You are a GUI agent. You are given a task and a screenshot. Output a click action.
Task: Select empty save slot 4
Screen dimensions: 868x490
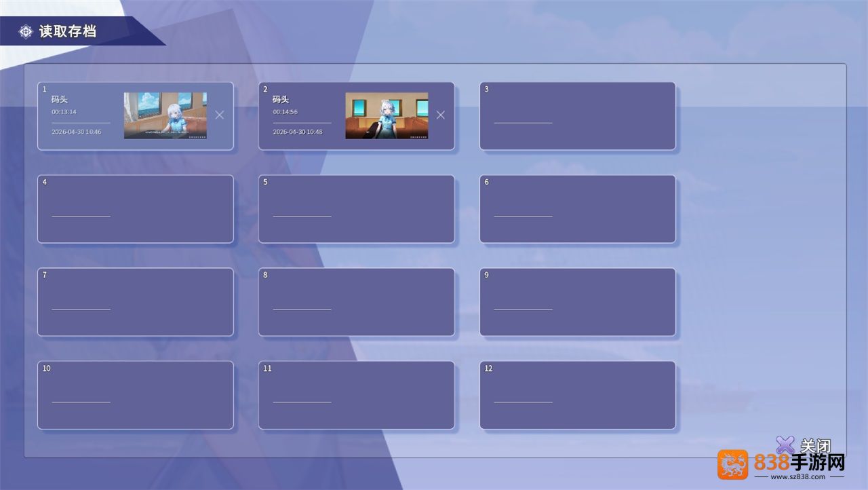135,209
